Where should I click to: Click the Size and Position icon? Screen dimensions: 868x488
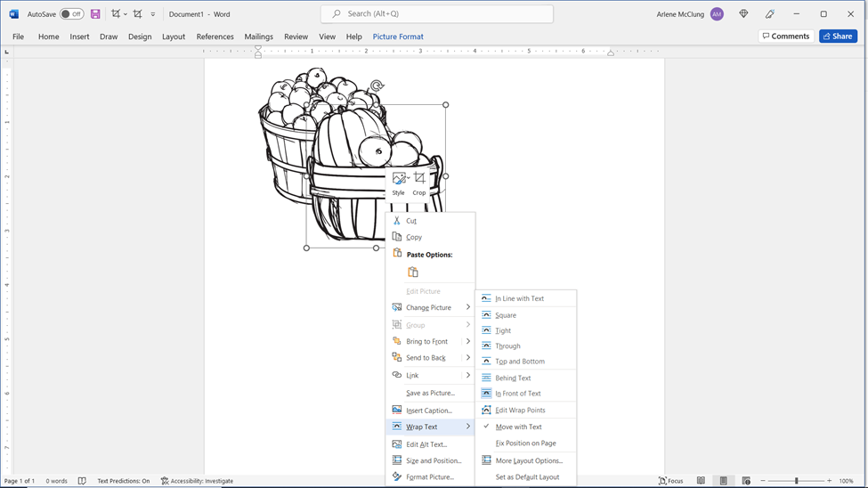396,460
